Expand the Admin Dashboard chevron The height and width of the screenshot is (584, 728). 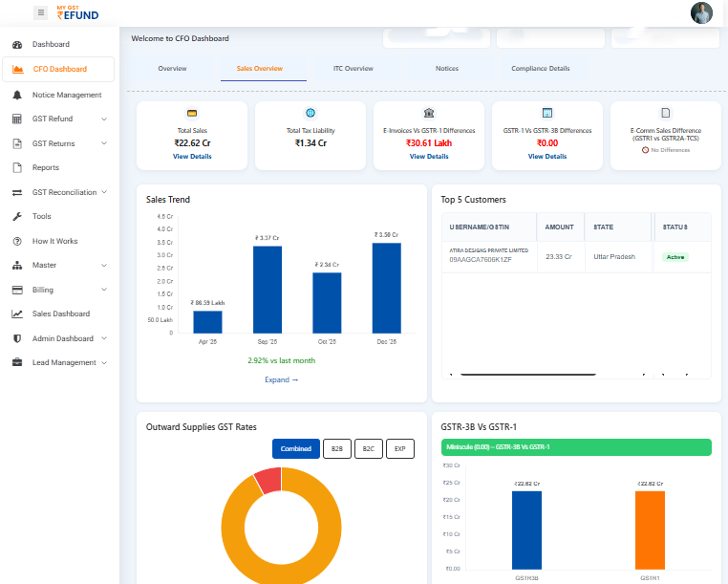coord(104,338)
